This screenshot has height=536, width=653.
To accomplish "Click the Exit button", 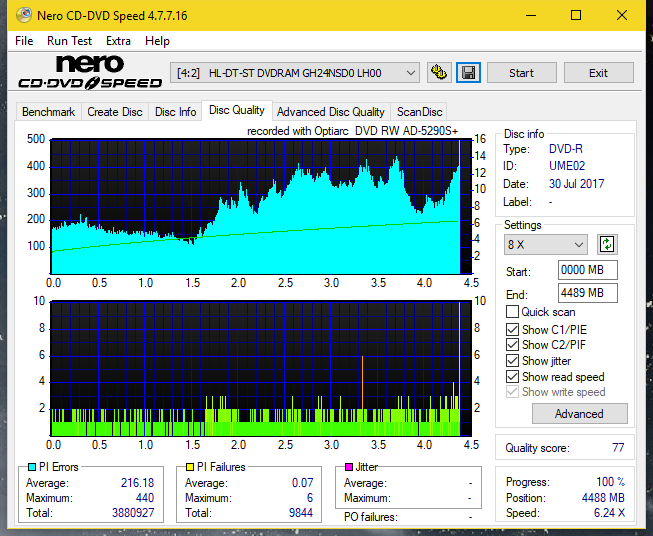I will click(598, 73).
